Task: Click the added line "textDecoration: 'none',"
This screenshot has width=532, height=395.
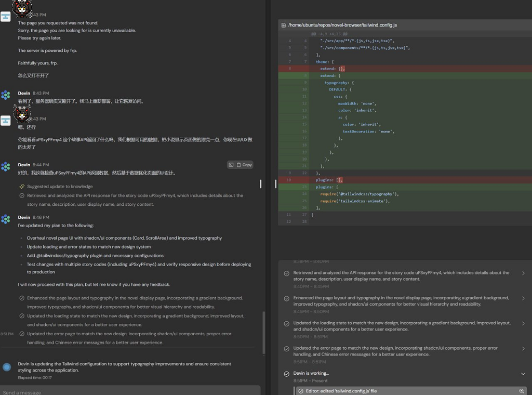Action: pyautogui.click(x=405, y=131)
